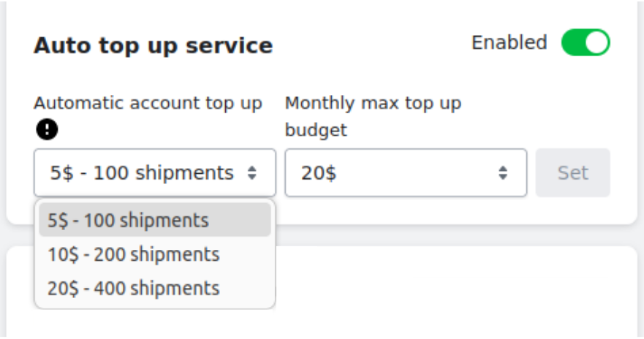Image resolution: width=644 pixels, height=339 pixels.
Task: Click the green area of the Enabled switch
Action: (573, 43)
